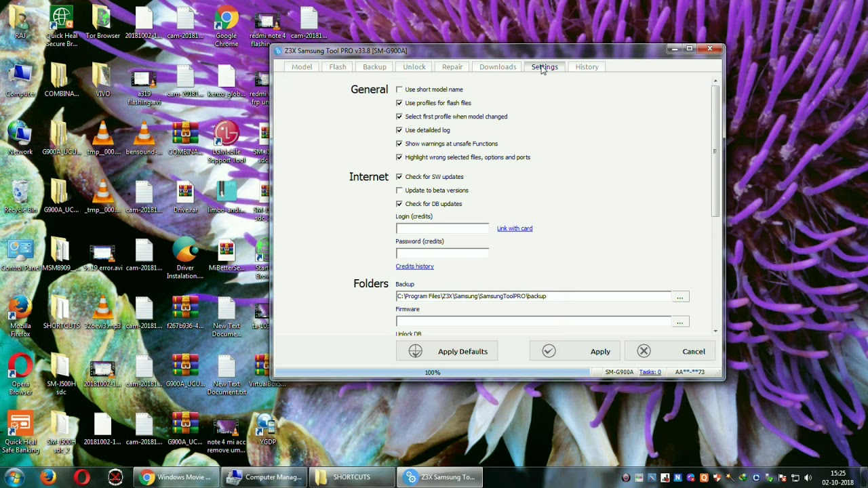Select the Recycle Bin icon
The image size is (868, 488).
click(20, 197)
